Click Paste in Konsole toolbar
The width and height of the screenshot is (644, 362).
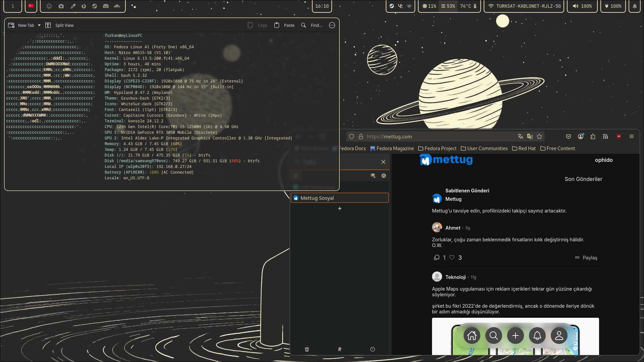pos(284,25)
